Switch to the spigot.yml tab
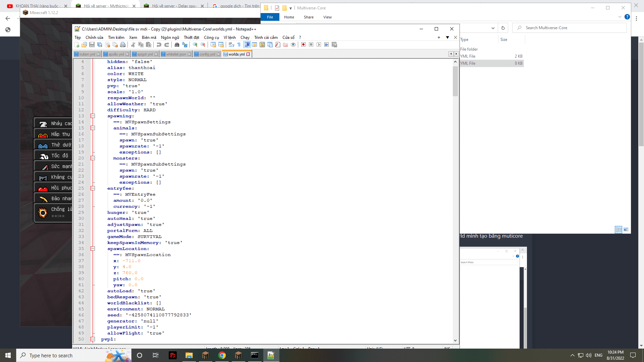644x362 pixels. click(145, 54)
